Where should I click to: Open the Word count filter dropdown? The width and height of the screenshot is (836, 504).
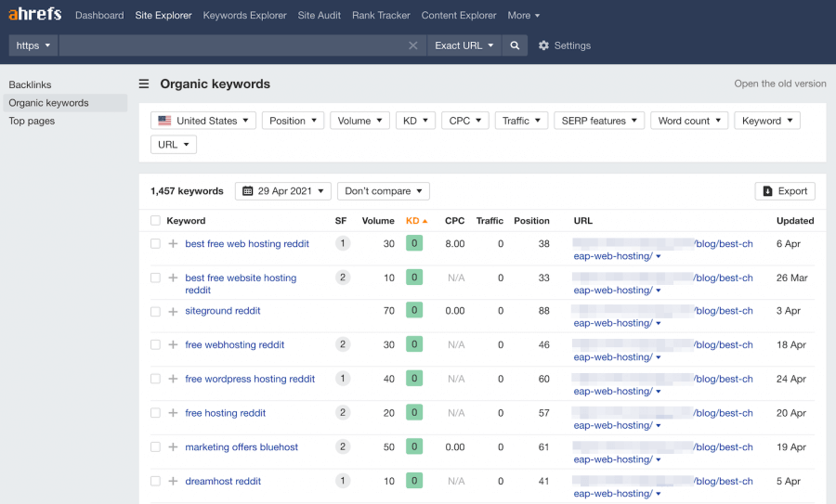point(689,121)
